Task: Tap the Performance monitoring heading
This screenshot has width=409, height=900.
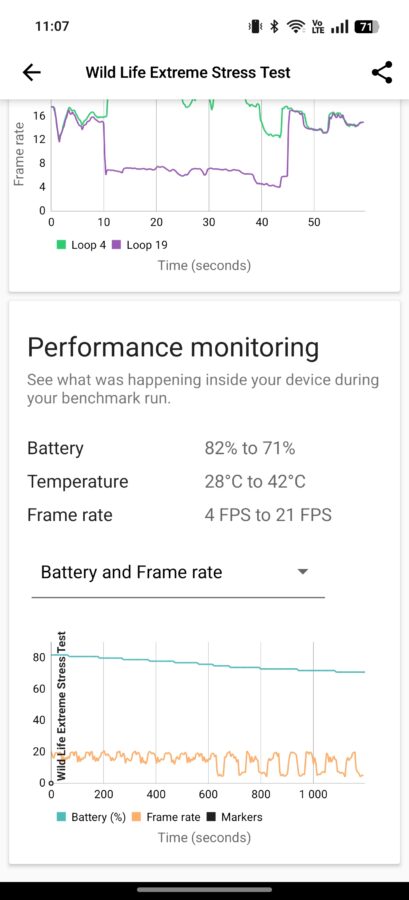Action: [x=173, y=347]
